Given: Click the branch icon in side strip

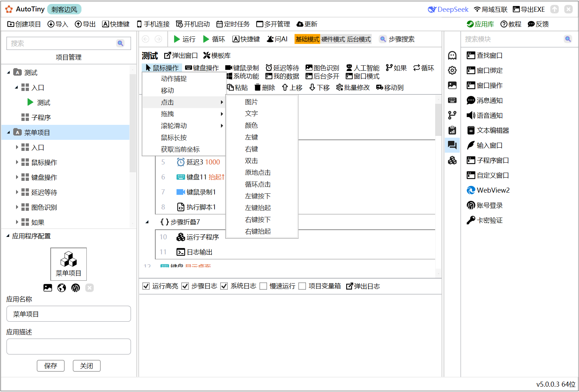Looking at the screenshot, I should (x=452, y=115).
